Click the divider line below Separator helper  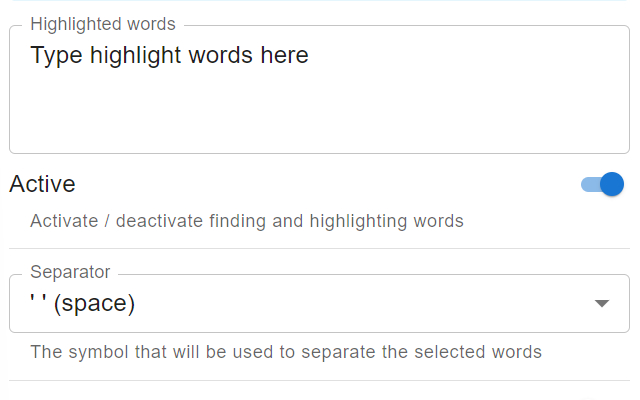(x=319, y=380)
